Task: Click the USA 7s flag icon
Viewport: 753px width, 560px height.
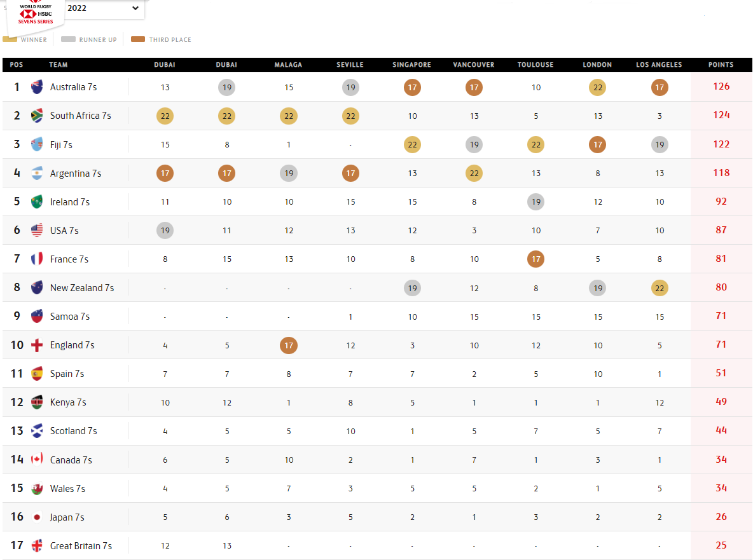Action: (x=37, y=230)
